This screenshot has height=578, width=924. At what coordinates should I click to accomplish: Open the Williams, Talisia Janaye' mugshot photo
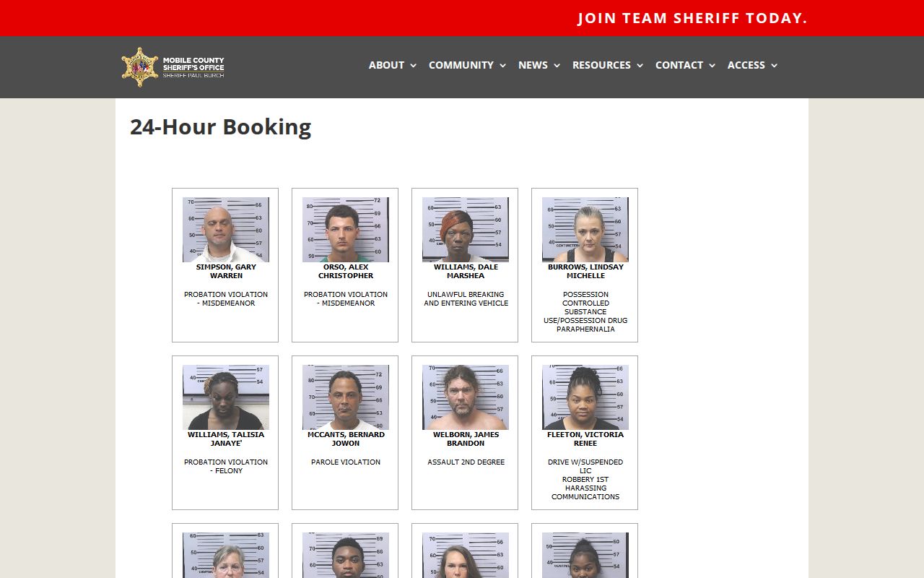coord(226,397)
